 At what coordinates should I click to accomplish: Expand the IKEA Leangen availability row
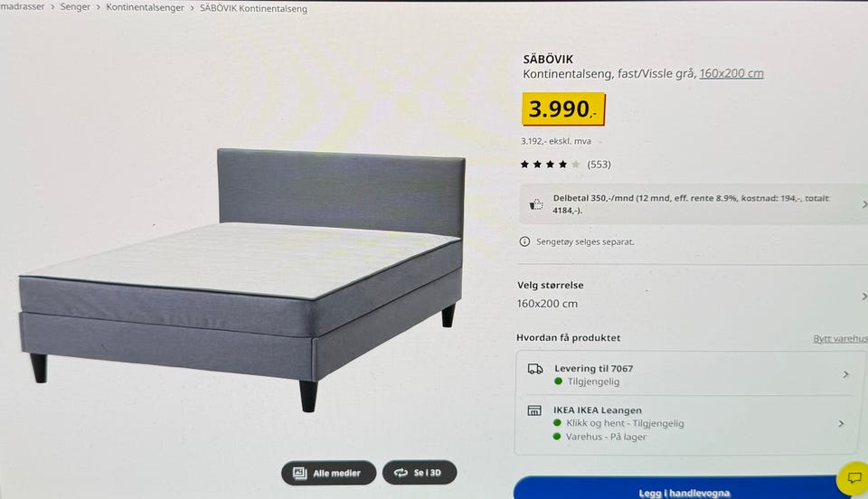pos(688,424)
